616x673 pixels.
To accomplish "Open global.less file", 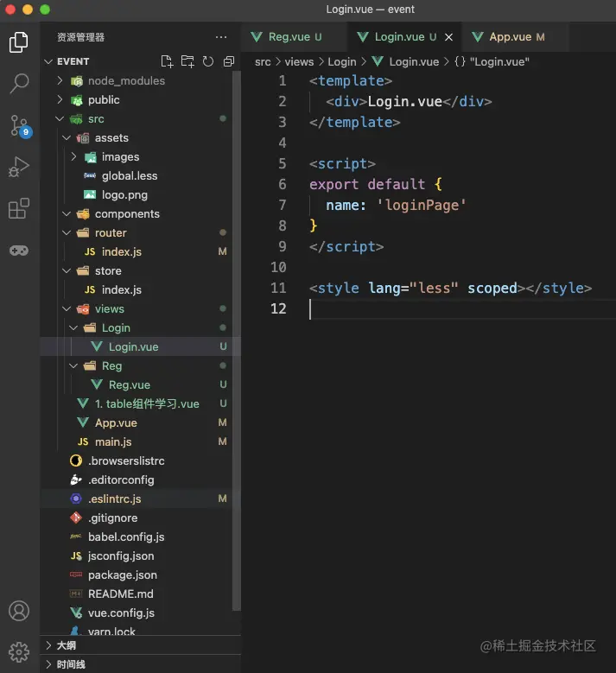I will pyautogui.click(x=137, y=176).
